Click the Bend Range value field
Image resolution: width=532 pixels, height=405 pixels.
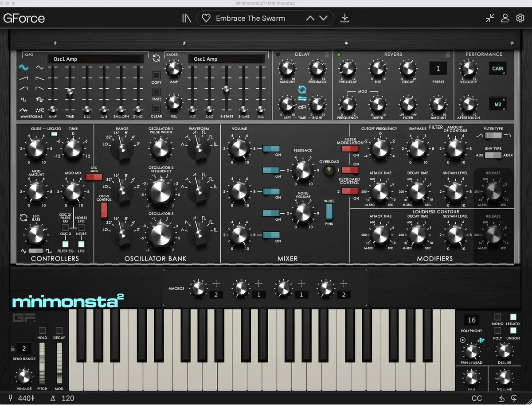tap(24, 348)
